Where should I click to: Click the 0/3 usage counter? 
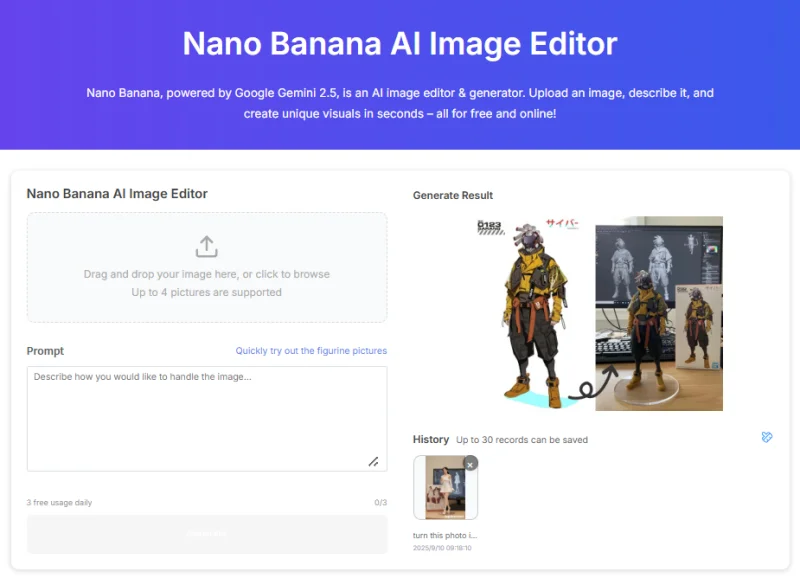coord(380,503)
